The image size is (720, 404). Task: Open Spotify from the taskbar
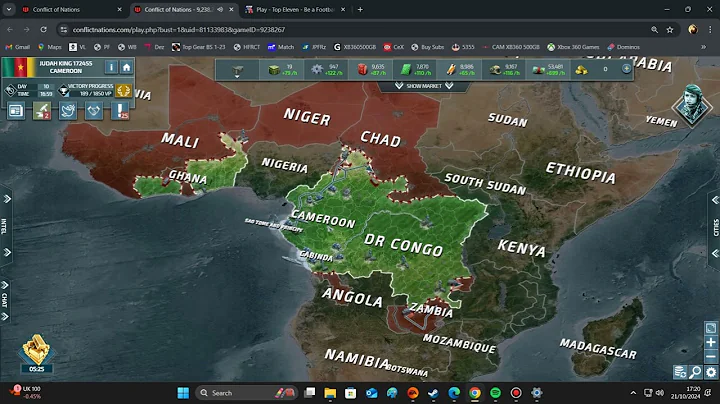[495, 393]
